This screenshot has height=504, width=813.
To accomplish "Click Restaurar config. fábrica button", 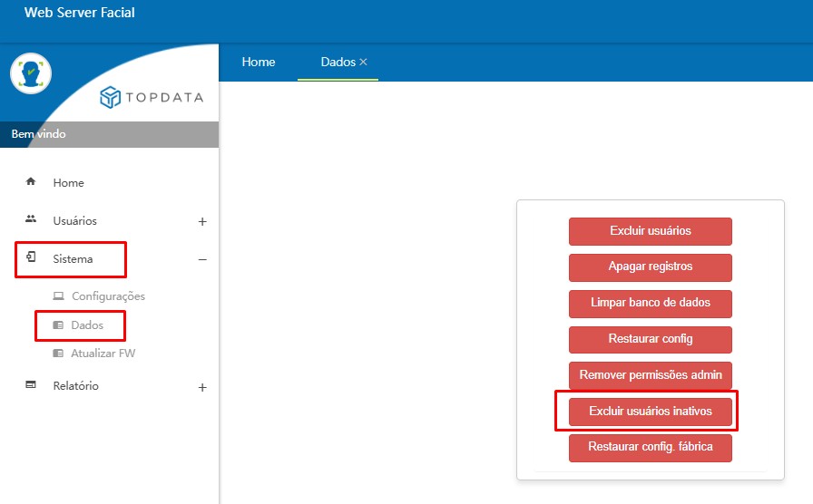I will 651,448.
